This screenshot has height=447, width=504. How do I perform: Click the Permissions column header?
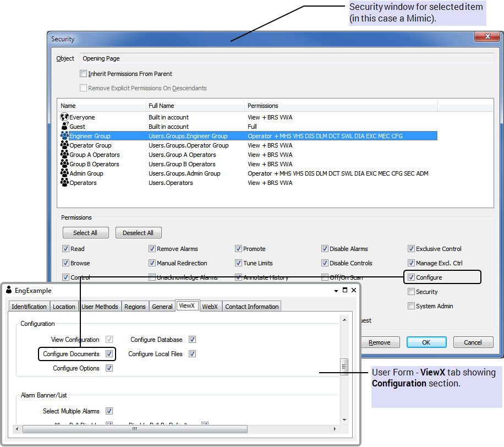click(x=341, y=106)
